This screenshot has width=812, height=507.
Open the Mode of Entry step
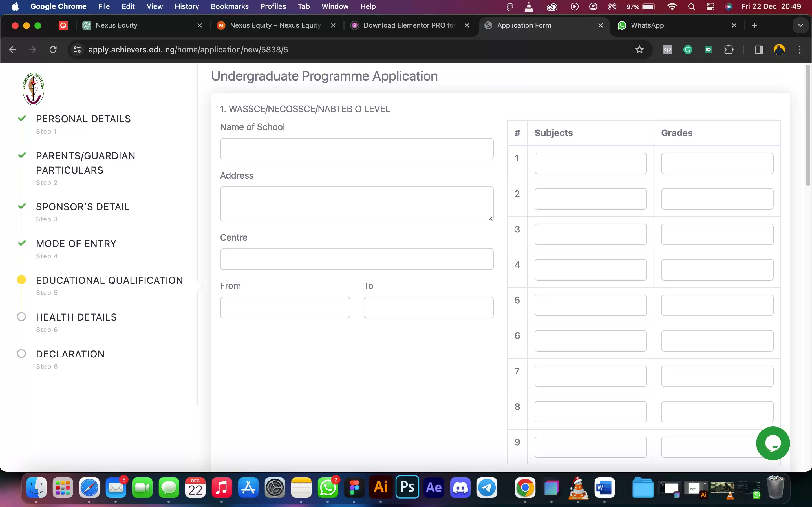tap(76, 244)
